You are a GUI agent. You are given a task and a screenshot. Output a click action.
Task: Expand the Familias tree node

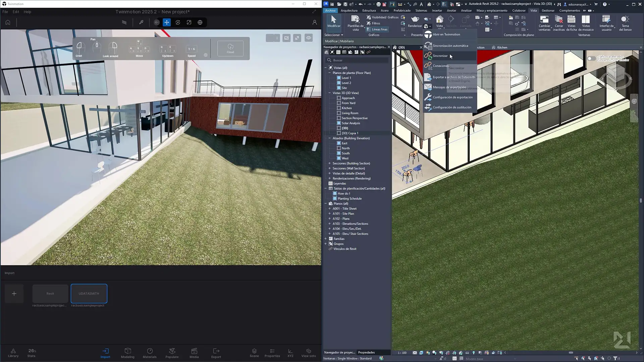pos(325,239)
